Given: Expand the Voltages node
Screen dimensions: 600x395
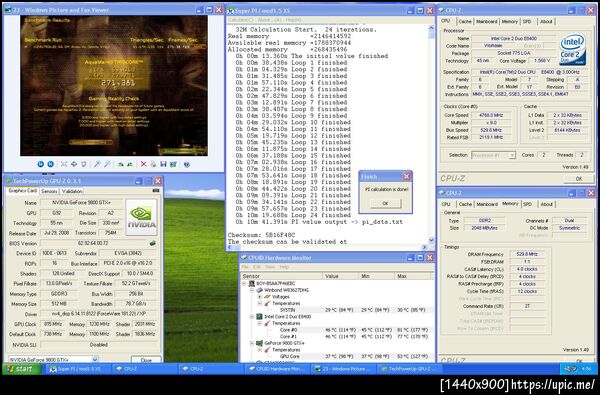Looking at the screenshot, I should tap(259, 297).
